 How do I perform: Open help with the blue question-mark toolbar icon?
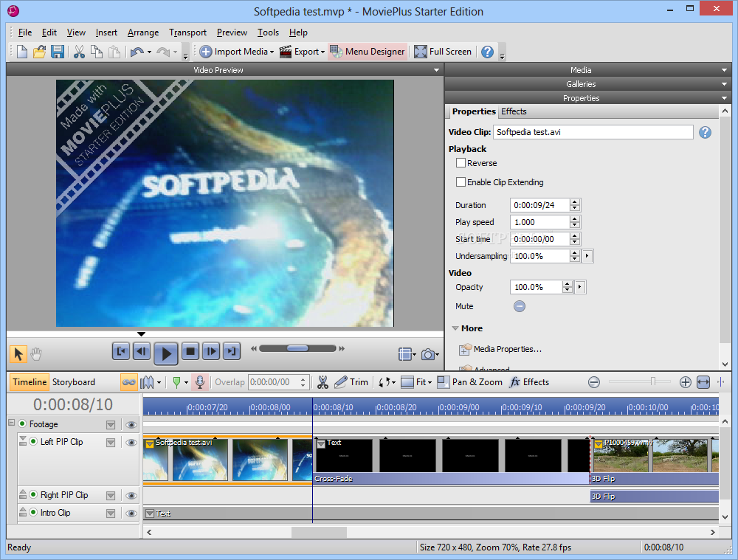[487, 52]
